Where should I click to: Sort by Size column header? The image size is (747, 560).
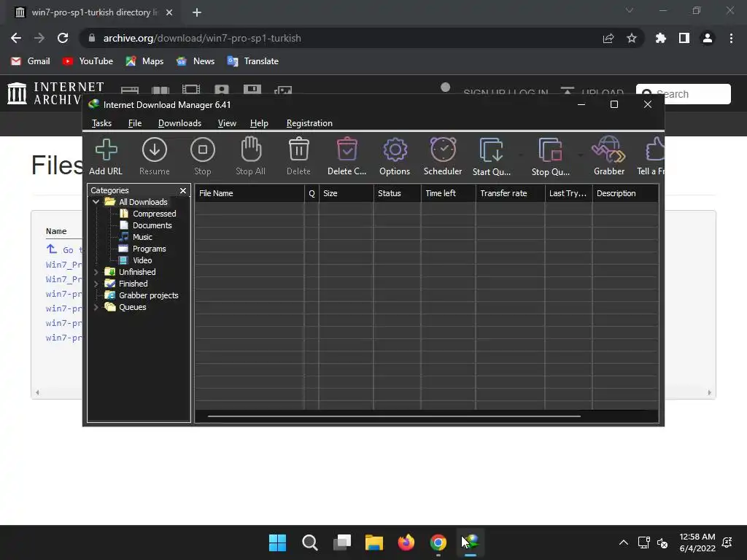click(346, 193)
